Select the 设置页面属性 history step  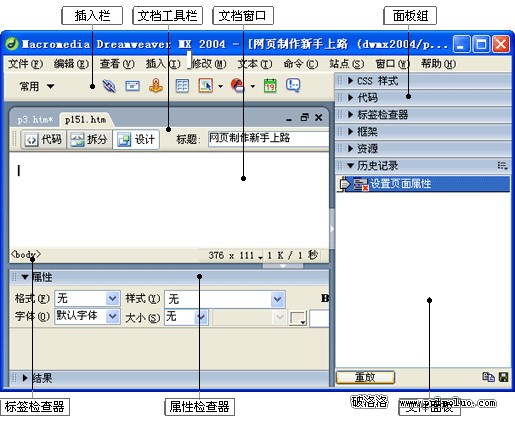click(x=423, y=184)
